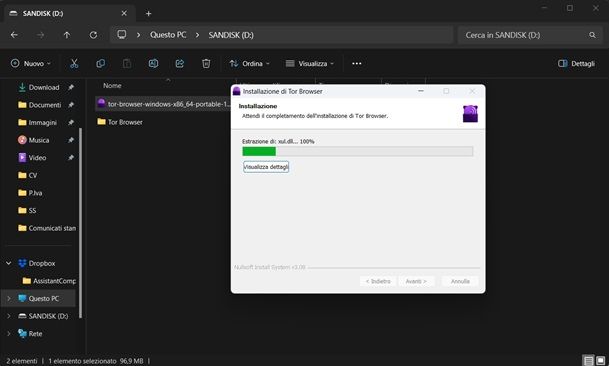The width and height of the screenshot is (610, 366).
Task: Collapse the Dropbox tree node
Action: 9,263
